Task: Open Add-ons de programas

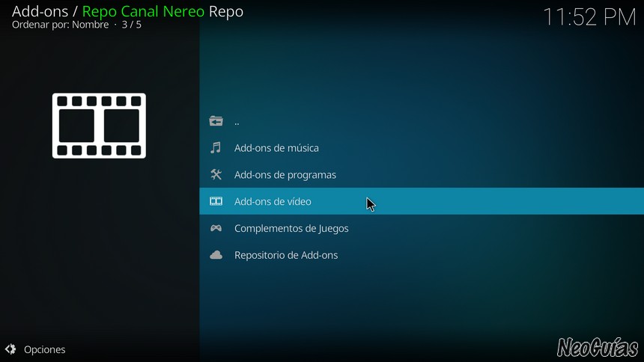Action: (x=422, y=174)
